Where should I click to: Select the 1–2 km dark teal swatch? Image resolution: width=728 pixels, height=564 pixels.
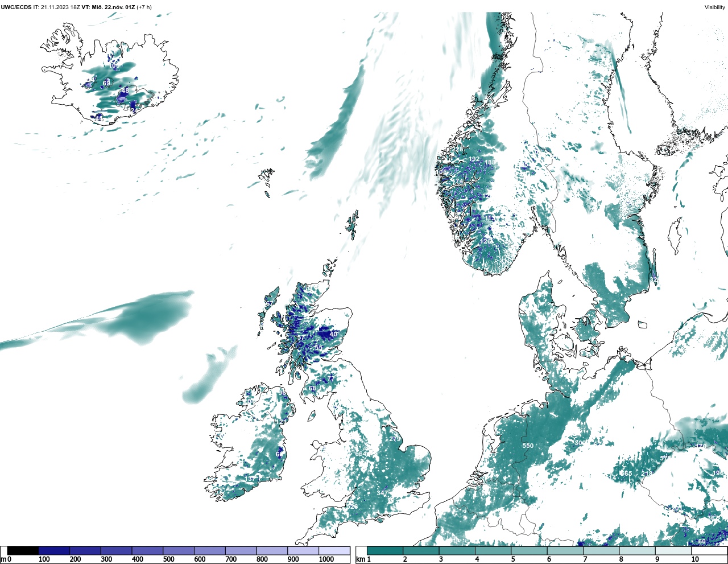click(x=385, y=550)
